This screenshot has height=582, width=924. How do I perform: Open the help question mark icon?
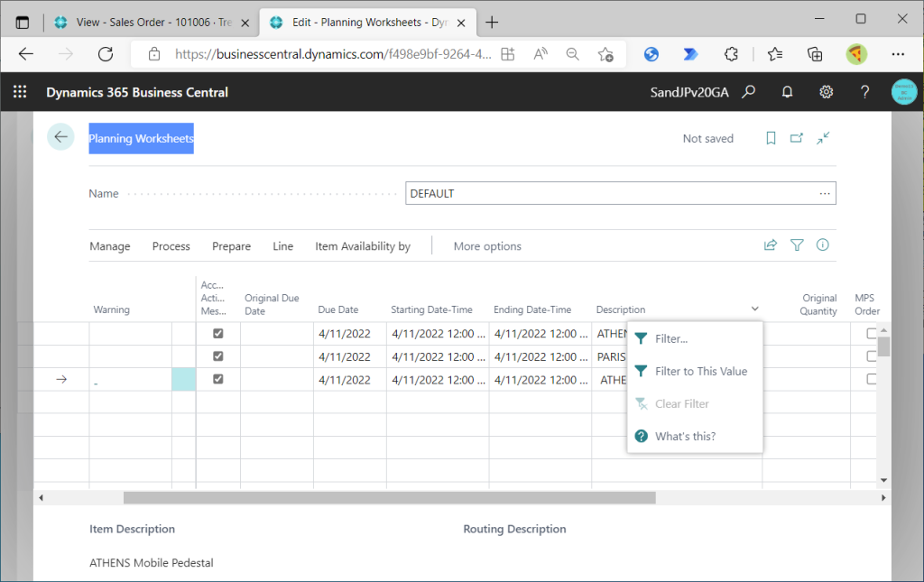(x=864, y=92)
